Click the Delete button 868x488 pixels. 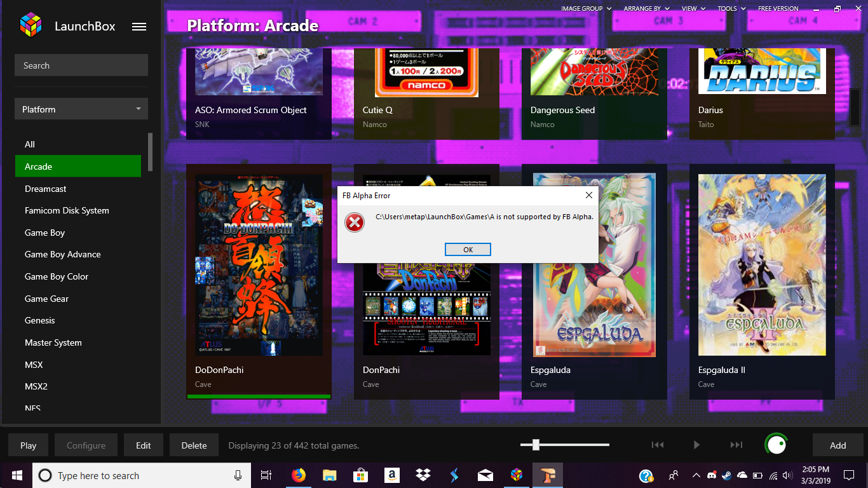pyautogui.click(x=194, y=445)
